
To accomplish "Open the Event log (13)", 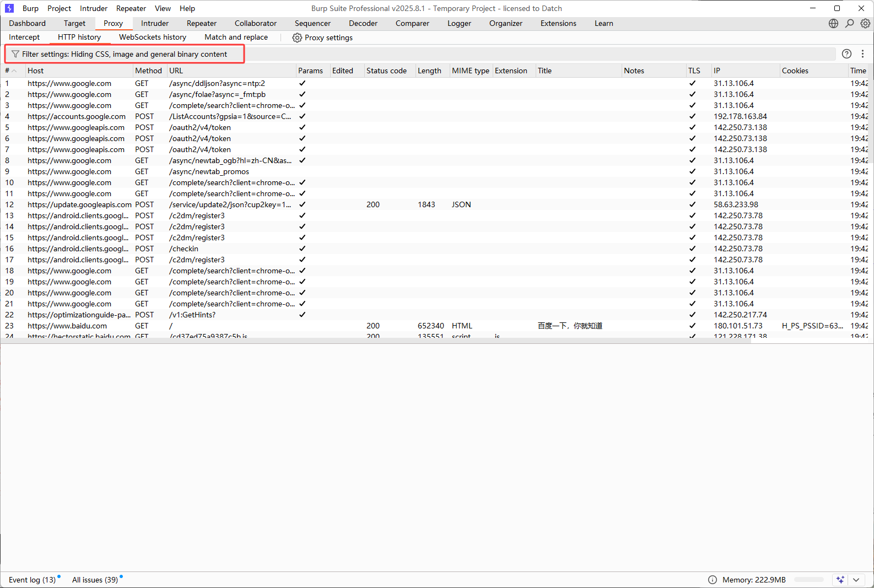I will coord(33,580).
